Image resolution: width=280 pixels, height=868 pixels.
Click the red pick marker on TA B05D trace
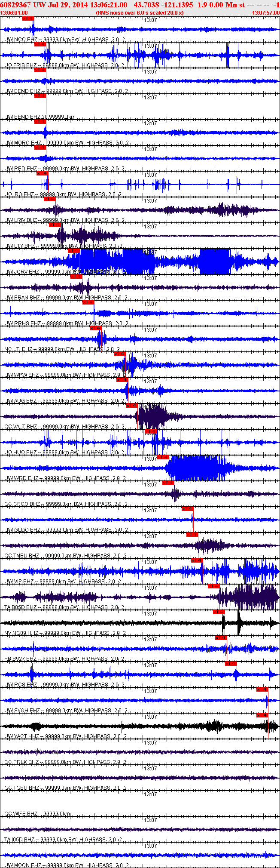213,586
